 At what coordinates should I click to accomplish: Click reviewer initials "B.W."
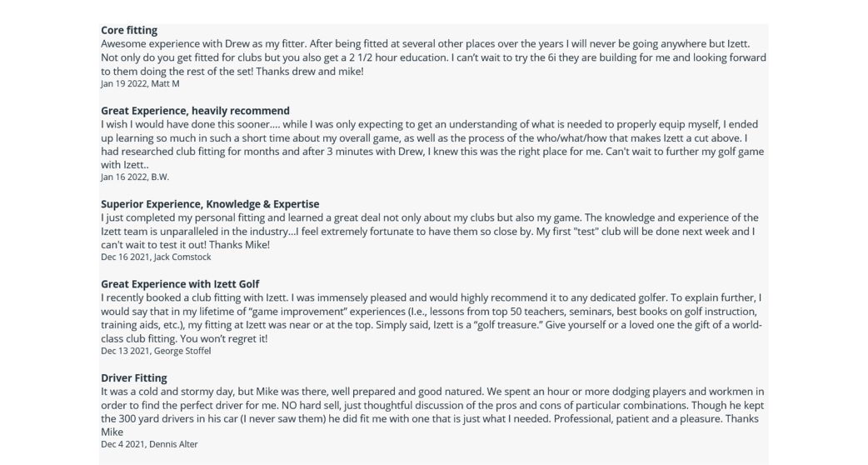[x=160, y=177]
